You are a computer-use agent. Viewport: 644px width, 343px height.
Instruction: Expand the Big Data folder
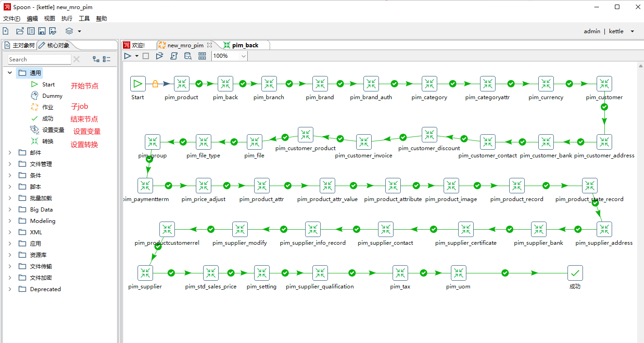[x=10, y=209]
